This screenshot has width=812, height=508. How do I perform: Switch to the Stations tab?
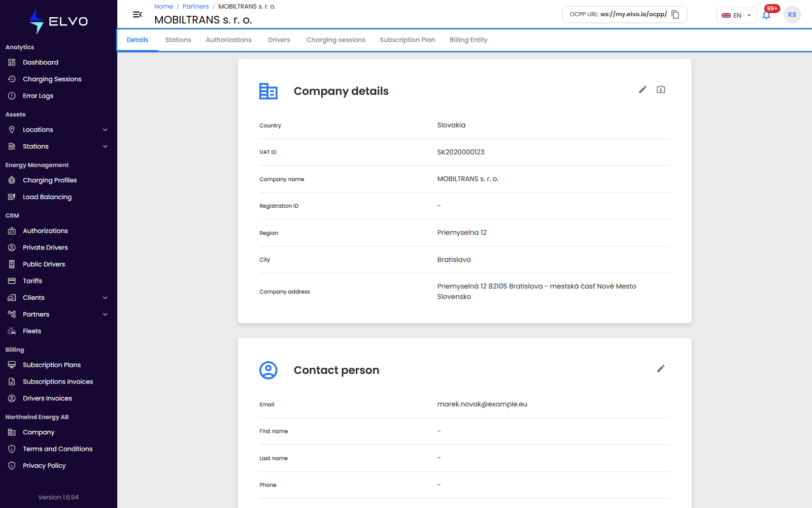(178, 40)
